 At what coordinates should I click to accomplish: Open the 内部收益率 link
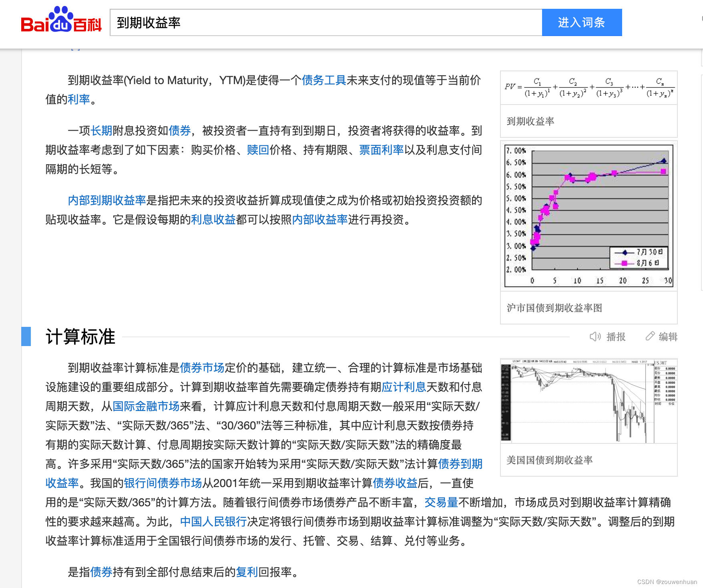point(320,219)
